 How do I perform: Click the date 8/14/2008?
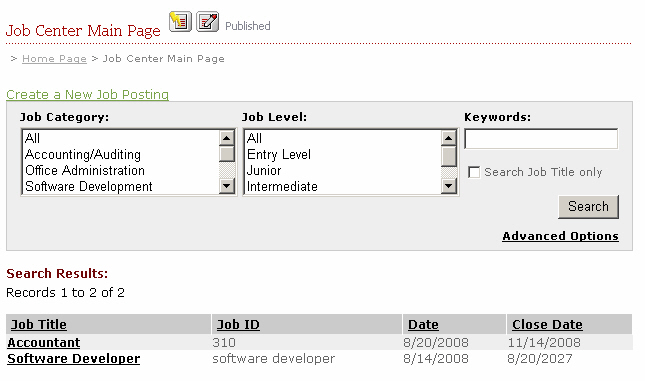pyautogui.click(x=436, y=358)
